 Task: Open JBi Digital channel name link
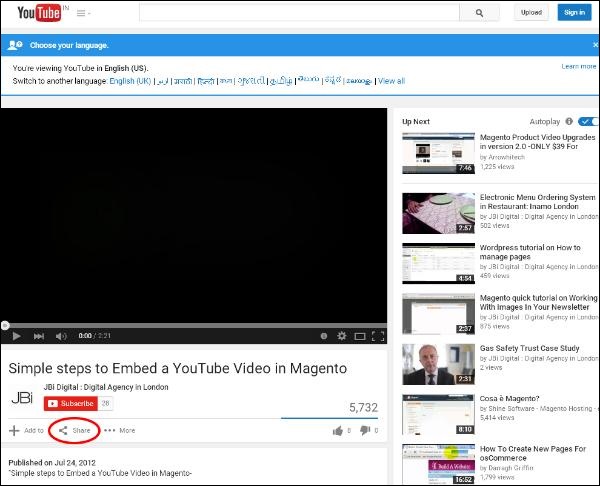point(106,387)
